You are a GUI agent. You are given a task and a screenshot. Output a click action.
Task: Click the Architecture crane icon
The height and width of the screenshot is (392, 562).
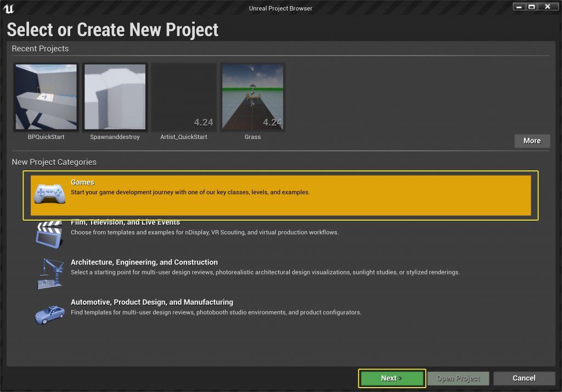coord(49,273)
